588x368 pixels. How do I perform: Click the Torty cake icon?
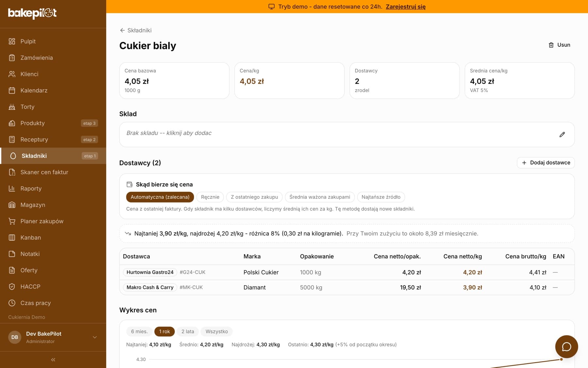coord(12,107)
